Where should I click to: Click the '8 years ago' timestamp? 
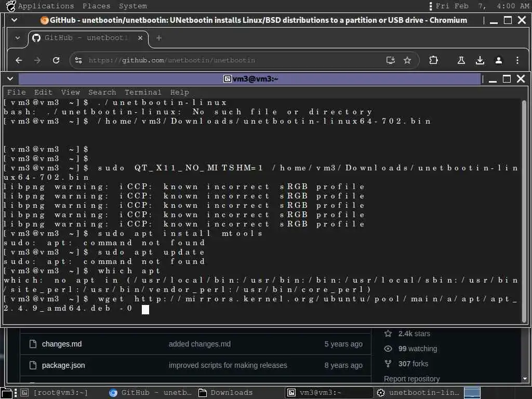[343, 365]
